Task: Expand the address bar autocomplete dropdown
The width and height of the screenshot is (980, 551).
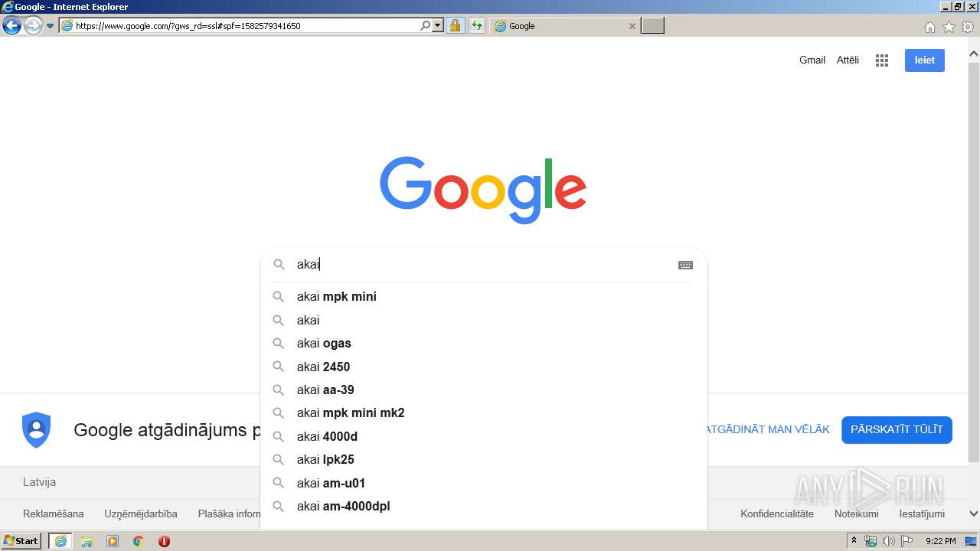Action: coord(438,26)
